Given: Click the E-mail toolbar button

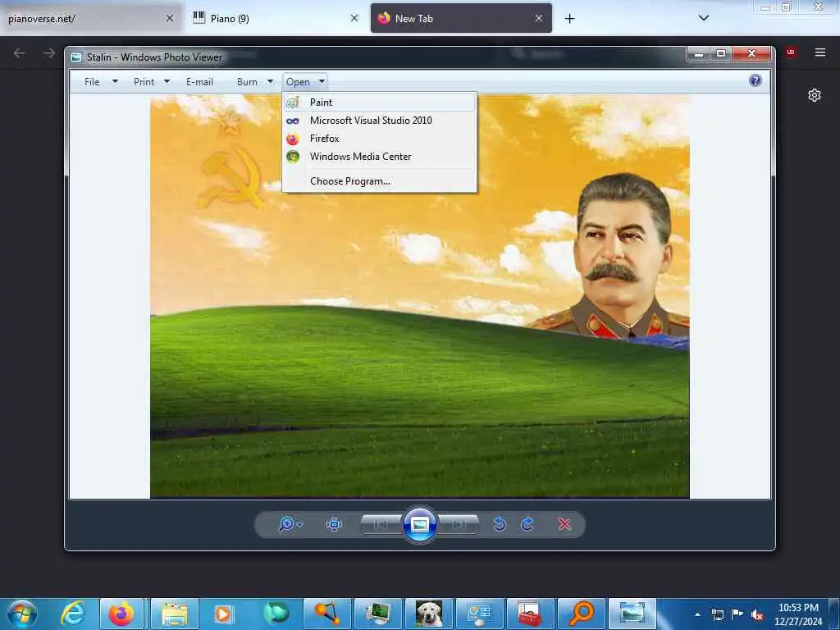Looking at the screenshot, I should pyautogui.click(x=199, y=82).
